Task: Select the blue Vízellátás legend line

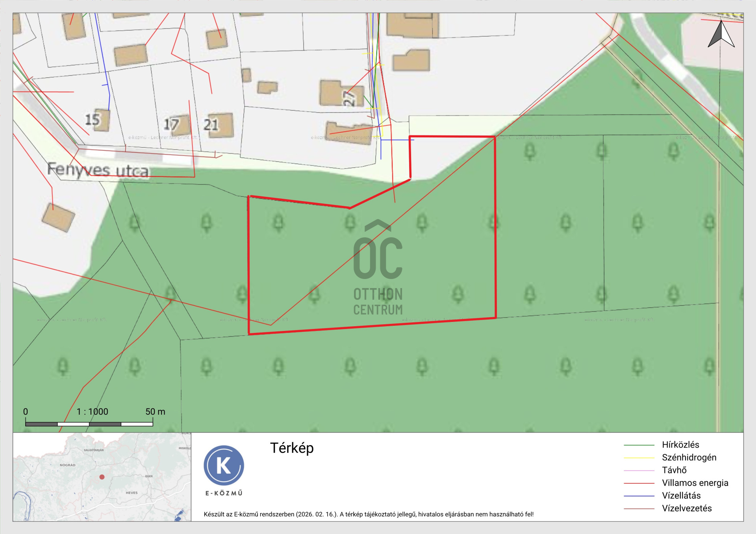Action: 639,496
